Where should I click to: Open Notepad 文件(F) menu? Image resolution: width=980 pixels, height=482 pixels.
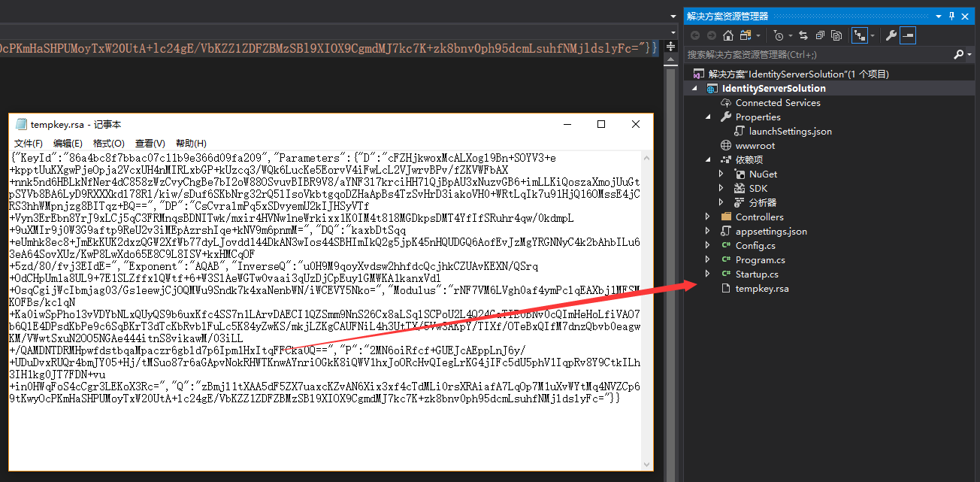pyautogui.click(x=29, y=143)
